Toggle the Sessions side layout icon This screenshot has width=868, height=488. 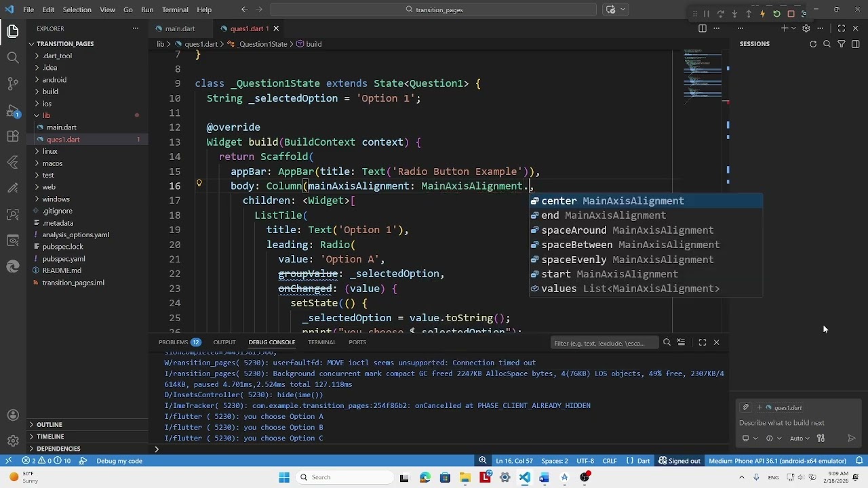[x=856, y=44]
